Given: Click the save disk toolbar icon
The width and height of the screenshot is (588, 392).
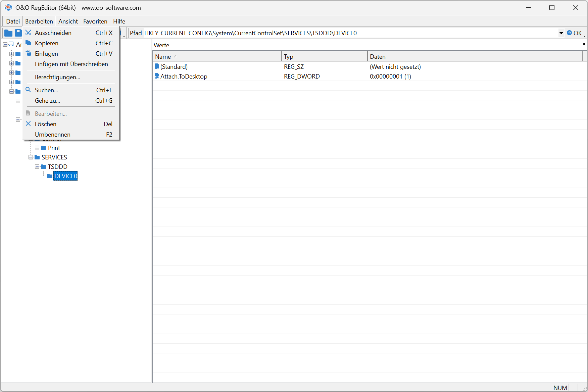Looking at the screenshot, I should coord(18,33).
